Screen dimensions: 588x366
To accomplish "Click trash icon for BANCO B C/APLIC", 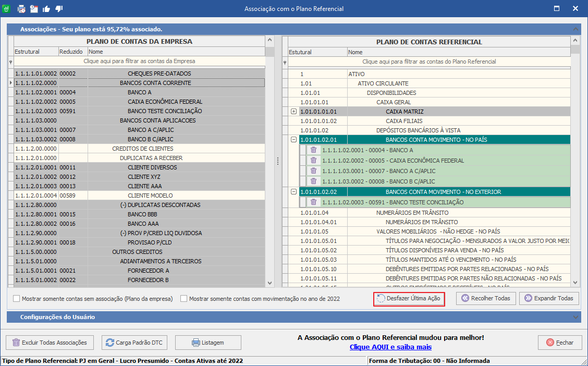I will [313, 181].
